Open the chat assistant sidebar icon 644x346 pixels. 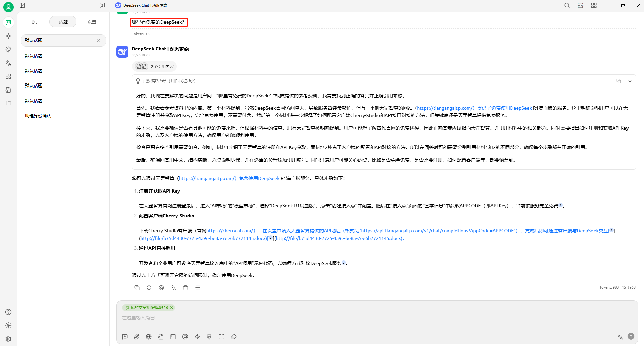[x=8, y=23]
